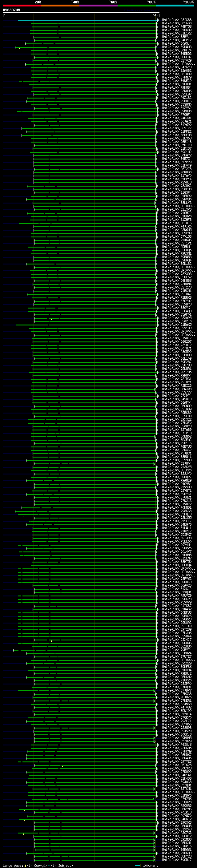Viewport: 197px width, 868px height.
Task: Click the UniRef100_Q13CV5 label
Action: [x=177, y=467]
